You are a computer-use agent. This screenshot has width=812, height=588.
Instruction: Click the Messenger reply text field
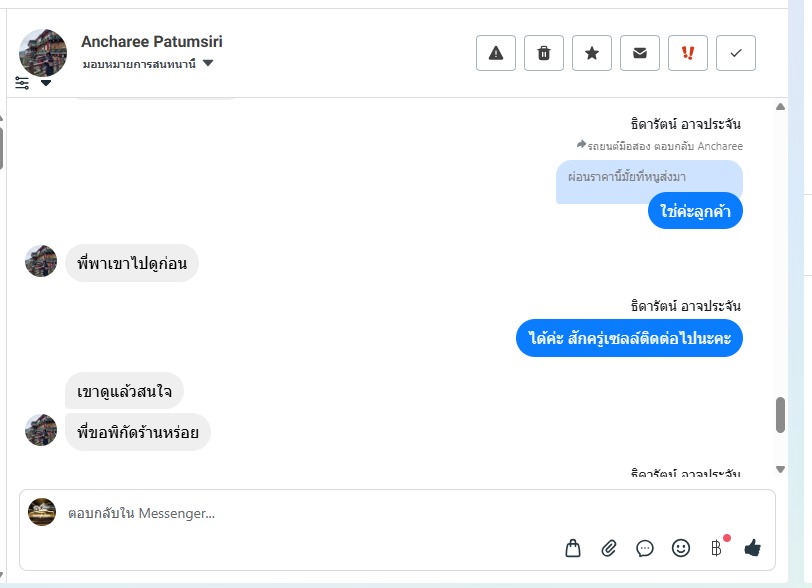300,514
